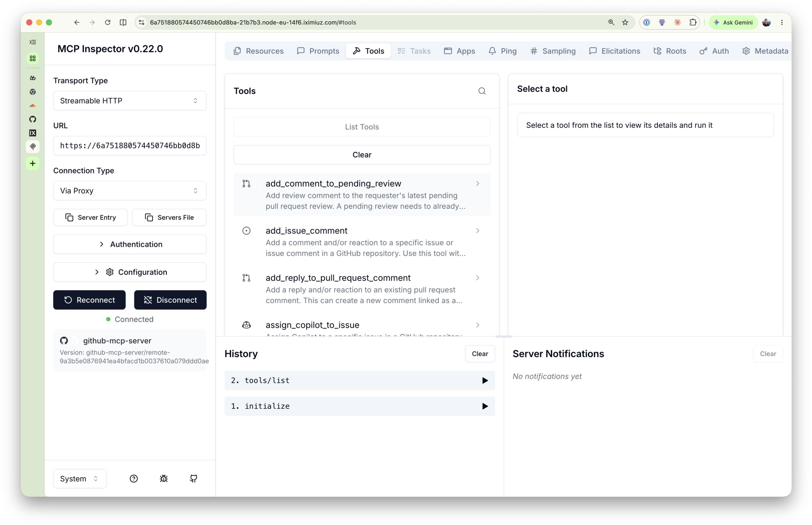The height and width of the screenshot is (525, 812).
Task: Open the Auth tab
Action: pos(714,51)
